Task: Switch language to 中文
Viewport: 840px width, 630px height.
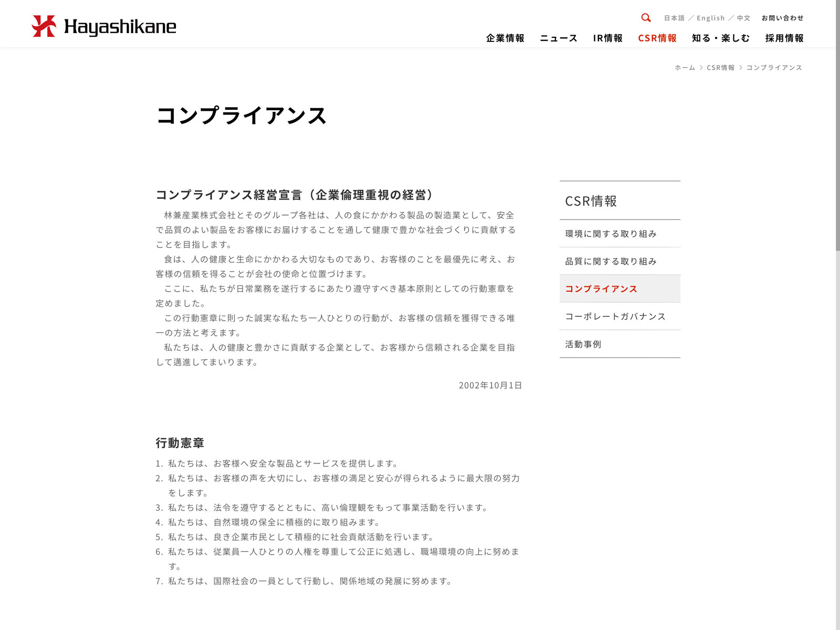Action: [743, 18]
